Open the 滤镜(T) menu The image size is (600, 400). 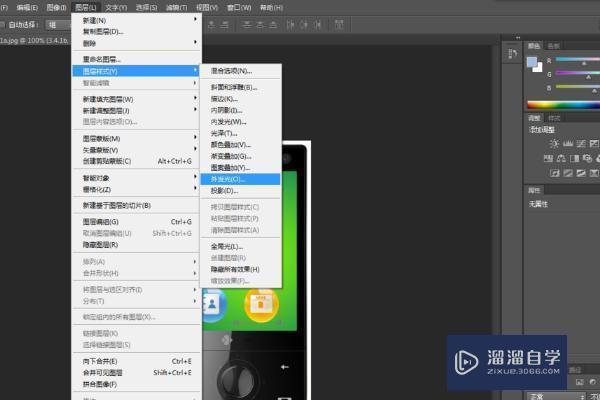pos(177,8)
